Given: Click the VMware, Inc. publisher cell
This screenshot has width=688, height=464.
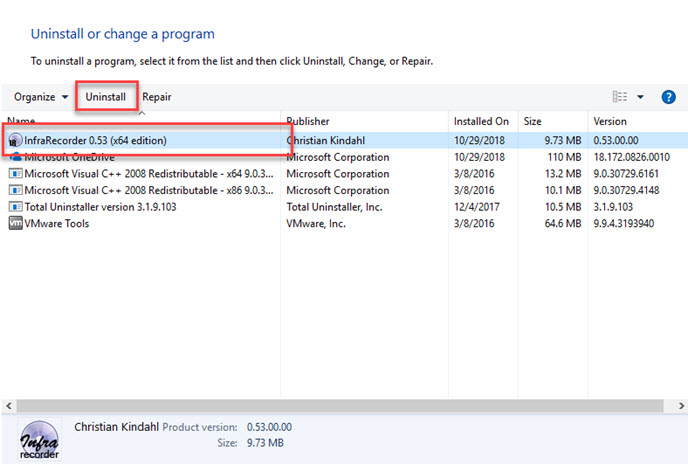Looking at the screenshot, I should (316, 223).
